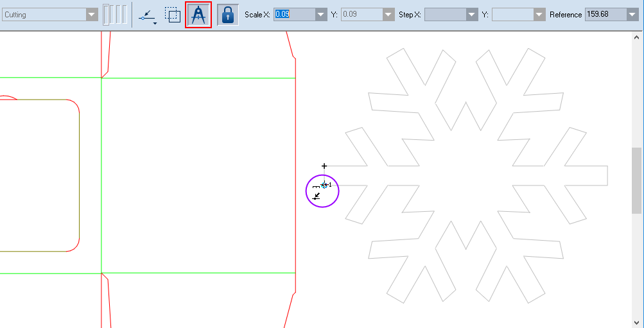Click the snap point line tool icon
The width and height of the screenshot is (644, 328).
pos(147,15)
